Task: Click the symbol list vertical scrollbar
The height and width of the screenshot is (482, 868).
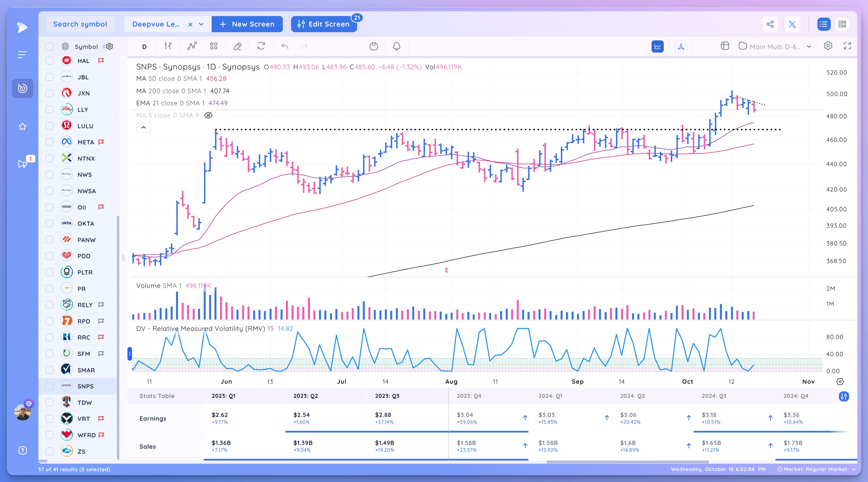Action: pyautogui.click(x=118, y=337)
